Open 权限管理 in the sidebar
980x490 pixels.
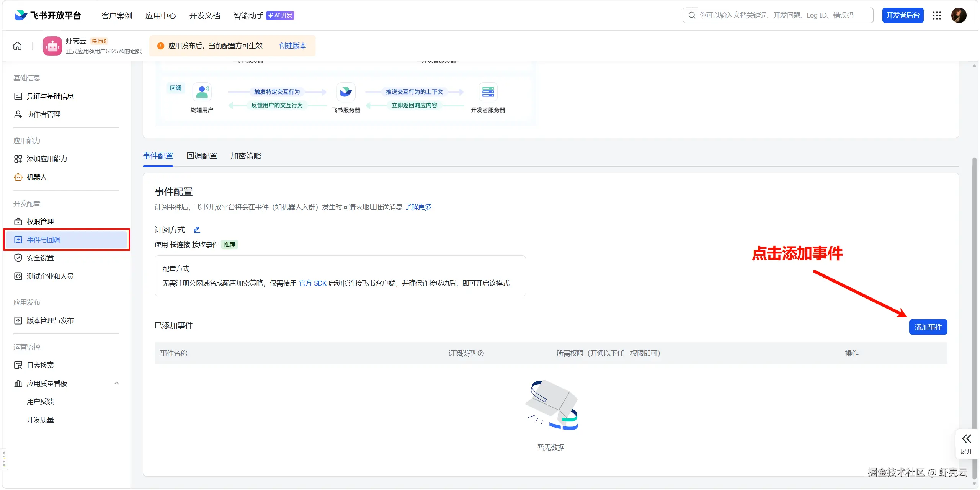coord(40,222)
